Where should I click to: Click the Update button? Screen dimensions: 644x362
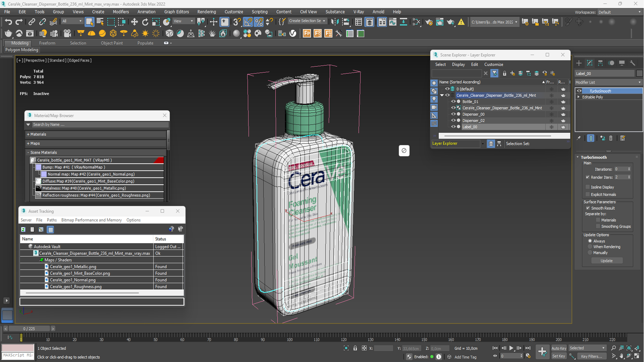(606, 261)
